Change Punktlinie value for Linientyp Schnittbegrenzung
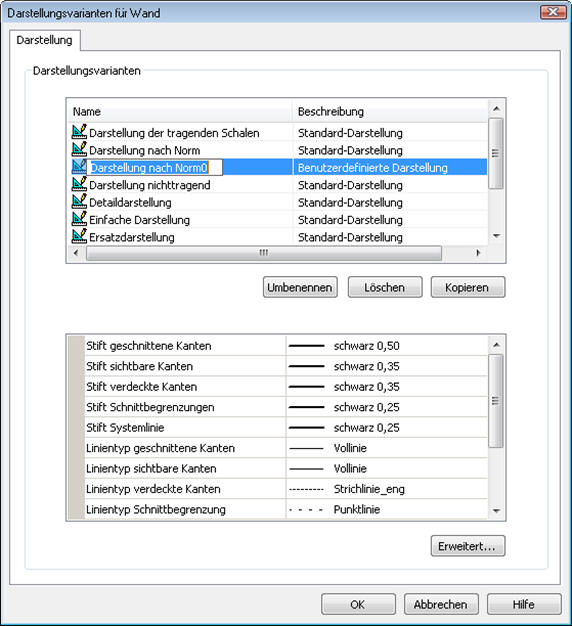The image size is (572, 626). coord(386,509)
